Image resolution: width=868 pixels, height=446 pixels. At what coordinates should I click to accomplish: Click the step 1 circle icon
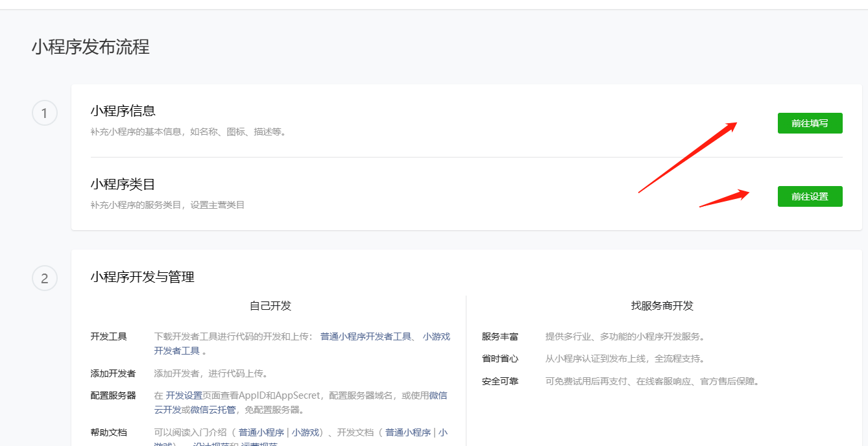point(44,114)
